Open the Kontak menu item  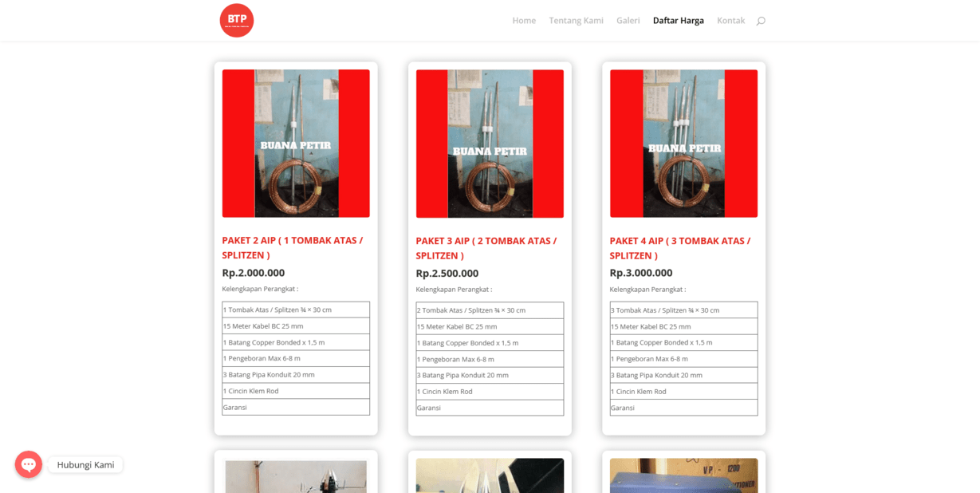(x=730, y=21)
